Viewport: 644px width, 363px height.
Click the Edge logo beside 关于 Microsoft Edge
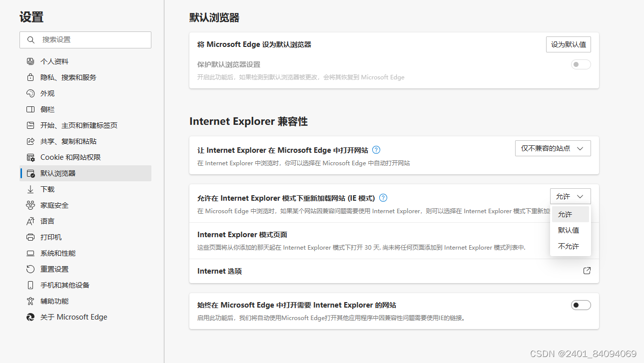[30, 317]
